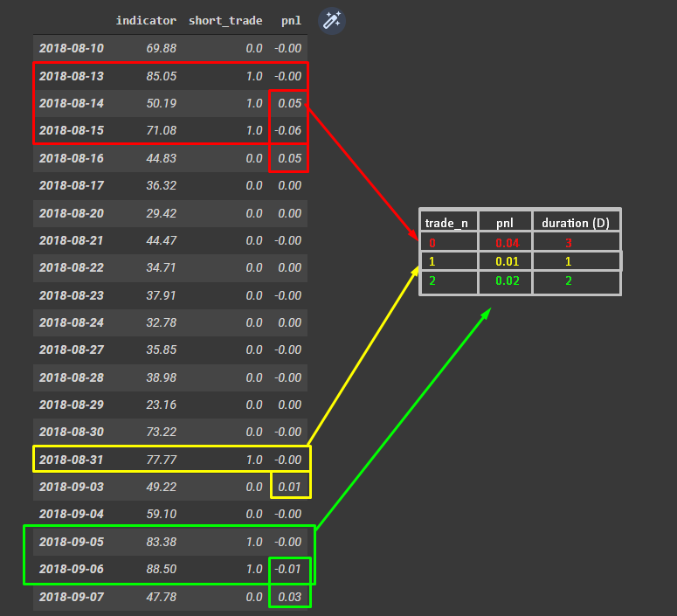
Task: Click the row index 2018-08-31
Action: click(x=72, y=460)
